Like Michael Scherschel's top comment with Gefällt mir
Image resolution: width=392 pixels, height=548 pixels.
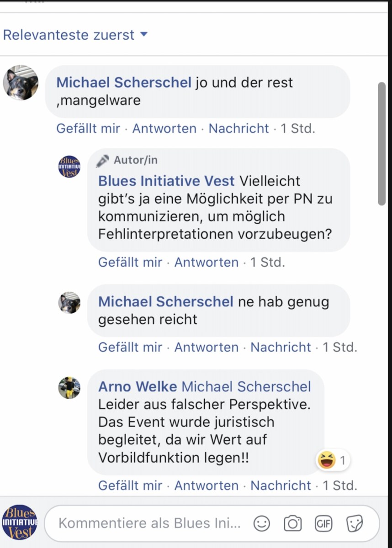[88, 128]
